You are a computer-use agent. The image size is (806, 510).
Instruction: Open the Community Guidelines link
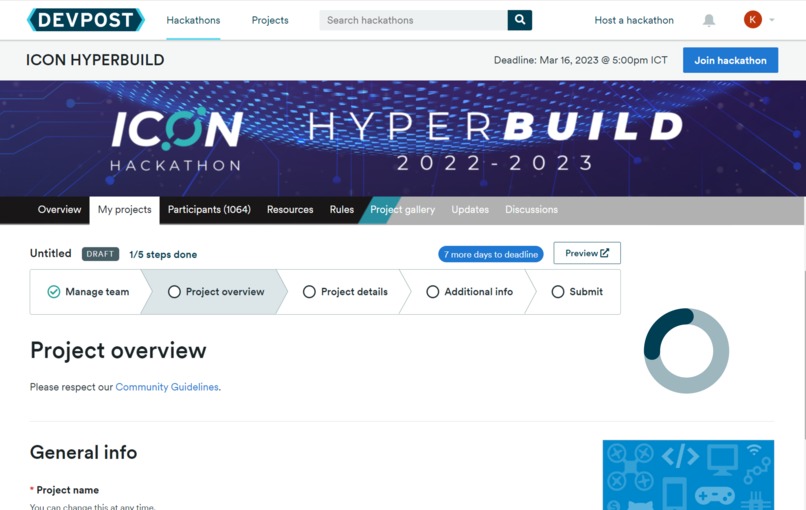pyautogui.click(x=167, y=387)
